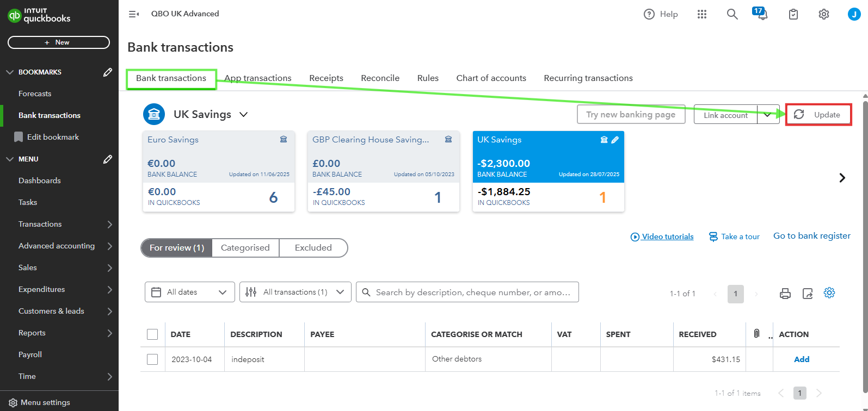Select the Bank transactions tab
Image resolution: width=868 pixels, height=411 pixels.
(171, 78)
